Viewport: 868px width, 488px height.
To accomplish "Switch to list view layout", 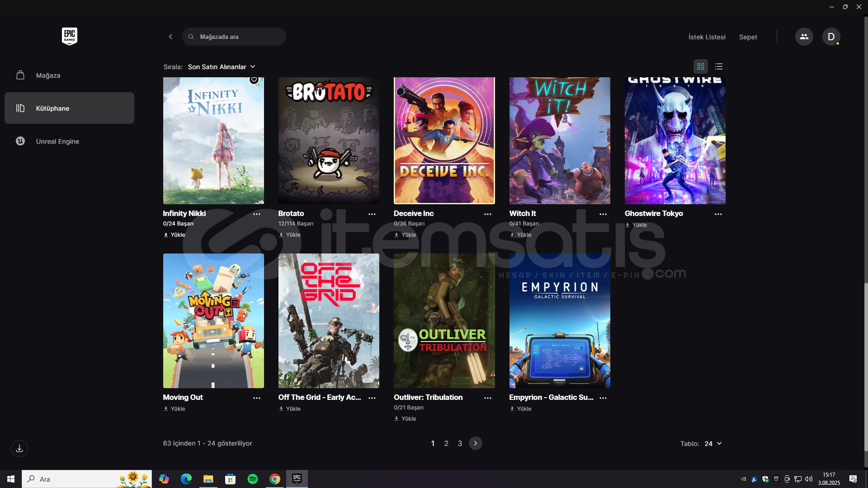I will point(719,66).
